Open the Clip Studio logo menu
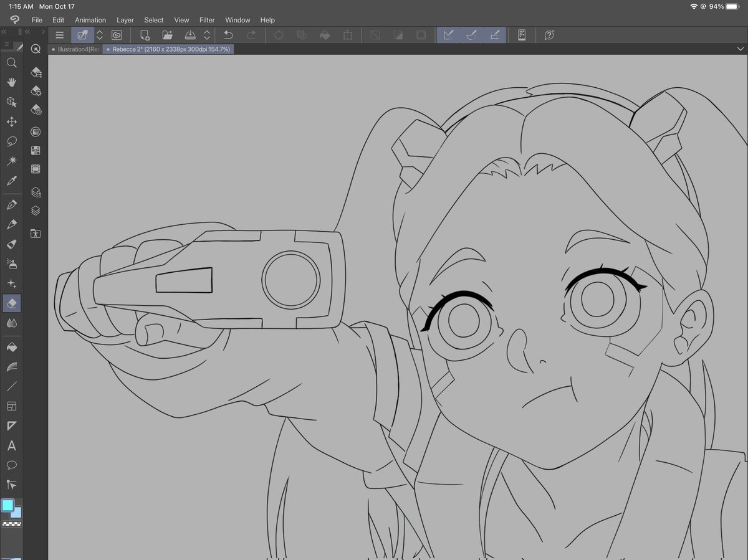The height and width of the screenshot is (560, 748). click(14, 20)
